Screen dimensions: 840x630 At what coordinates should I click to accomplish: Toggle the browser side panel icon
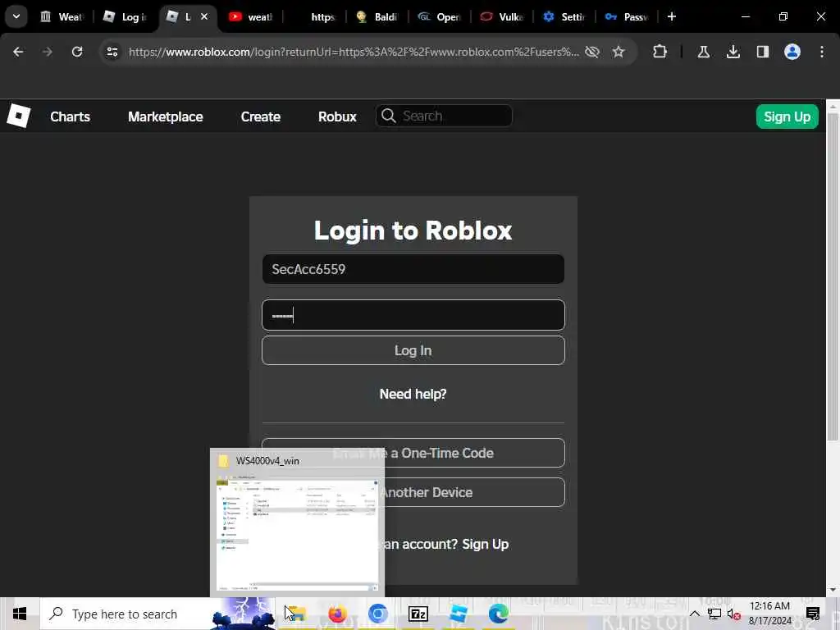[763, 52]
